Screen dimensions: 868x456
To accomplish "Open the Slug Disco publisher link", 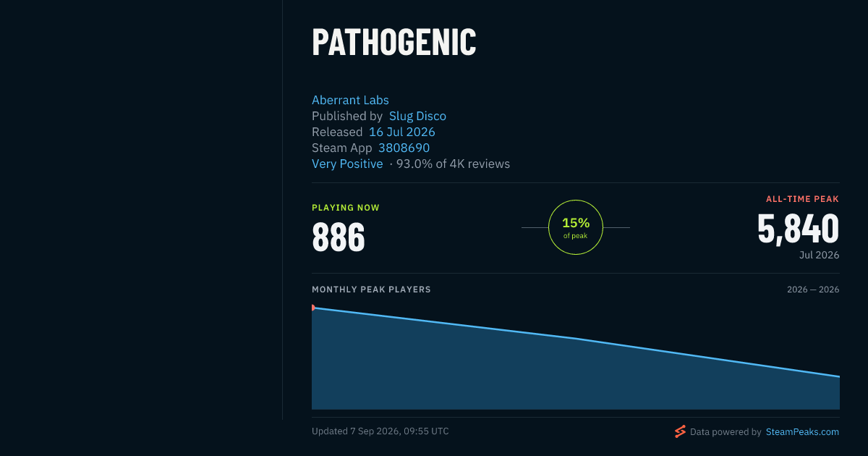I will click(417, 116).
